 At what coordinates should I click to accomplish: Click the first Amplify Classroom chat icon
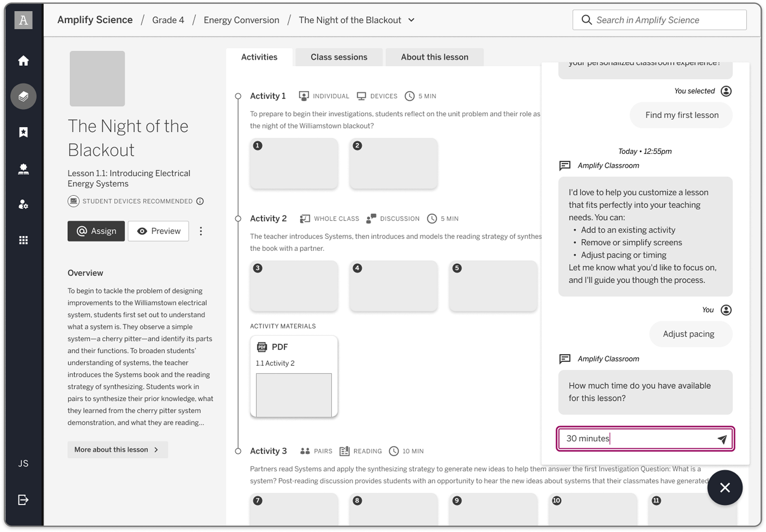coord(565,165)
